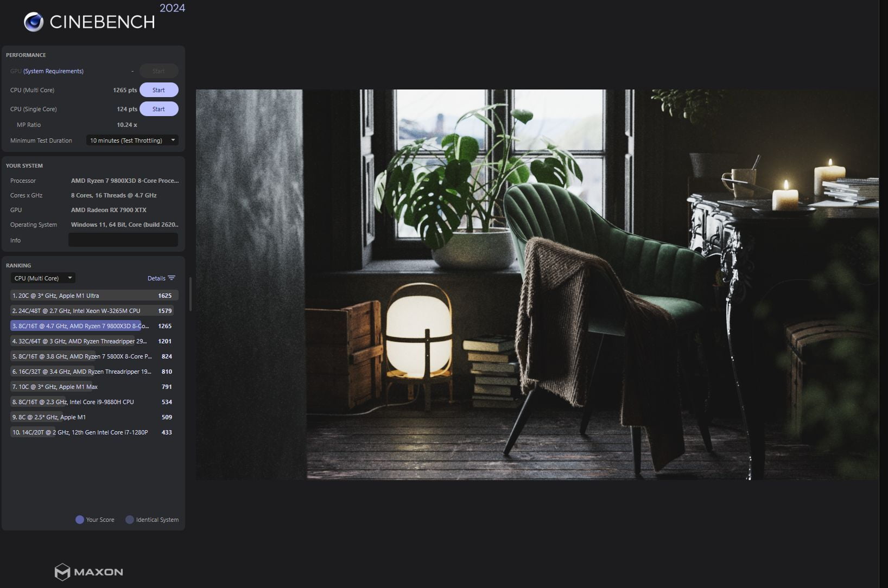Screen dimensions: 888x588
Task: Click the Processor name AMD Ryzen 7 9800X3D
Action: [x=124, y=181]
